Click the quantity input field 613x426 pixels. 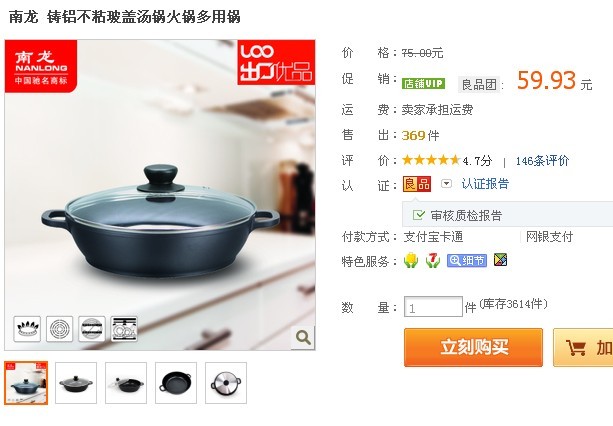point(433,307)
